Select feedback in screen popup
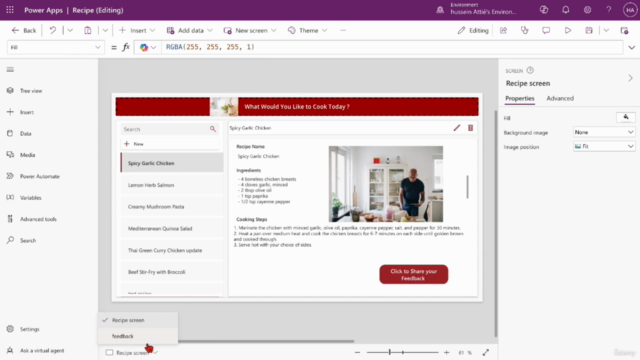This screenshot has width=640, height=360. point(138,336)
